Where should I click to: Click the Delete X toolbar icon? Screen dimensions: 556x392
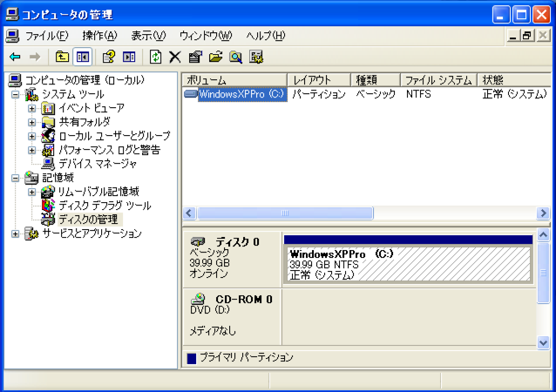point(175,57)
